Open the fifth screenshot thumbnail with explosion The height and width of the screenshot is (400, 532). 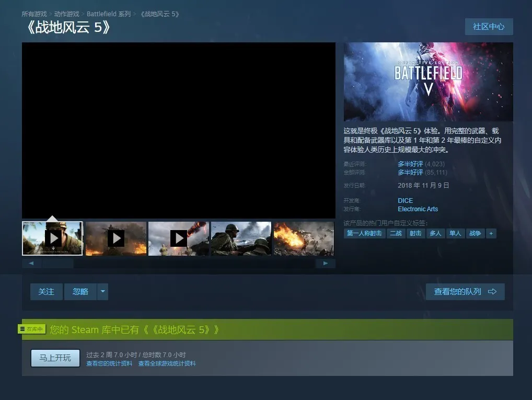[304, 238]
